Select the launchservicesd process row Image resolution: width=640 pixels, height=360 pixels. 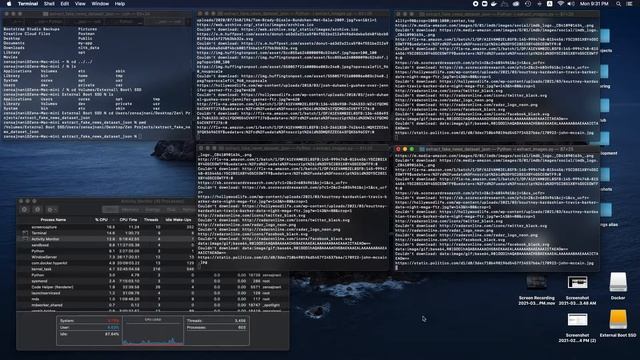coord(153,293)
